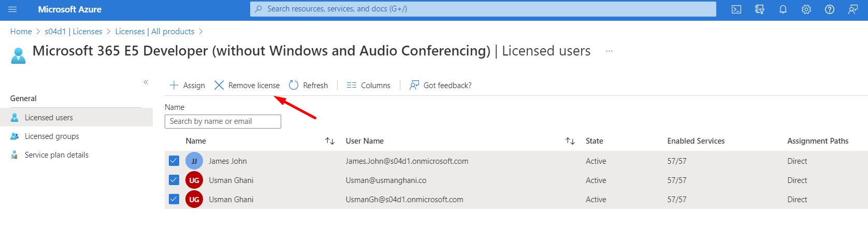This screenshot has width=868, height=225.
Task: Click UG avatar beside UsmanGh@s04d1.onmicrosoft.com
Action: click(x=194, y=200)
